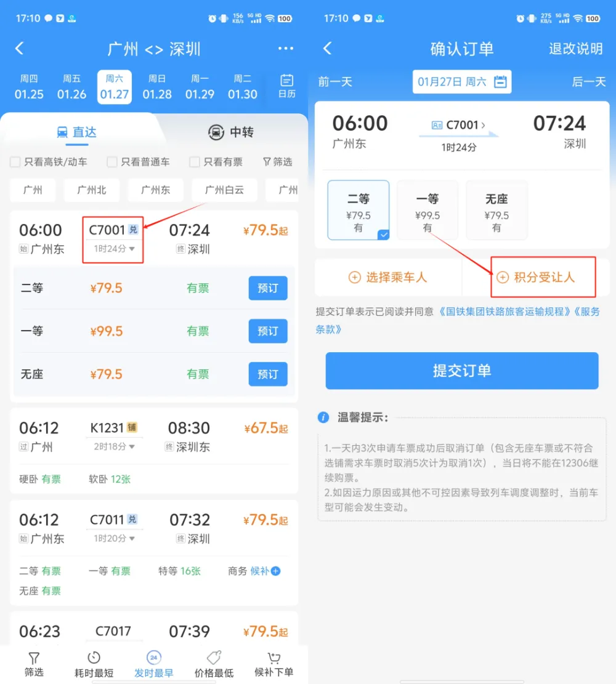616x684 pixels.
Task: Open the 筛选 funnel icon in bottom bar
Action: (x=34, y=658)
